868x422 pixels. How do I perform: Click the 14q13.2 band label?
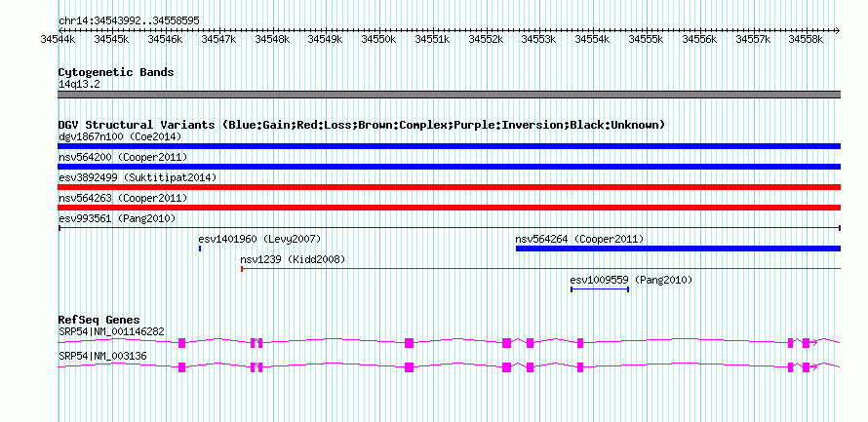click(79, 84)
